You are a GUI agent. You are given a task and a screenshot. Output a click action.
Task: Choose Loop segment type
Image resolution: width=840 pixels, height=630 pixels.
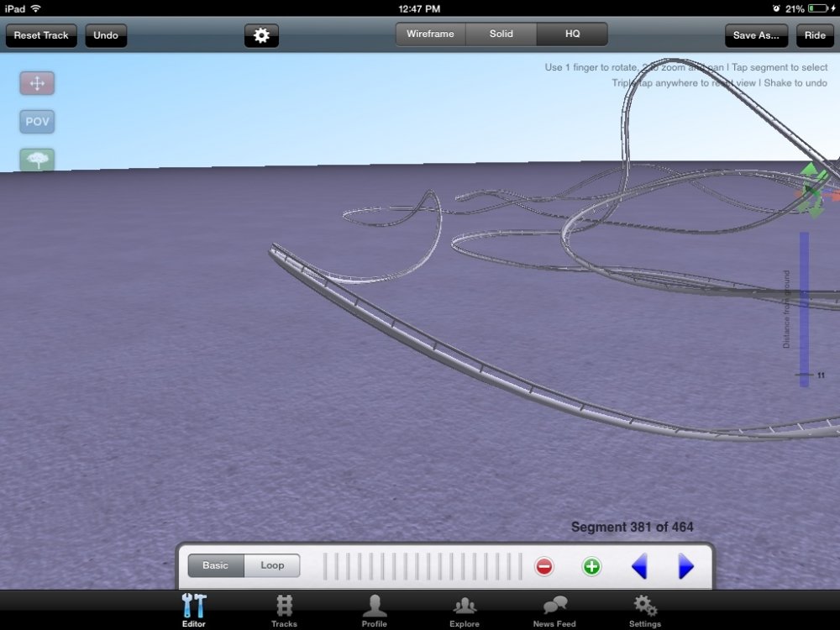coord(272,565)
